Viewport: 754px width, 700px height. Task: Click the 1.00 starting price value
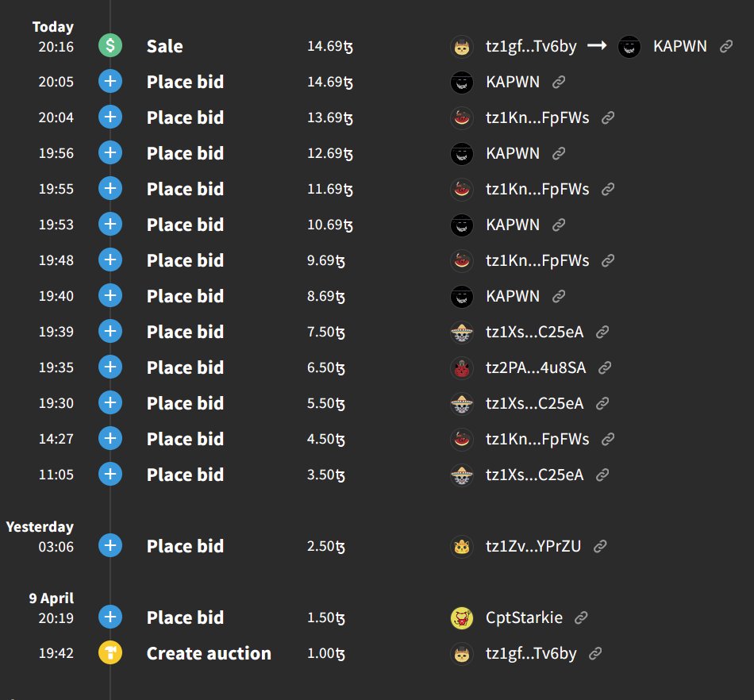click(326, 653)
